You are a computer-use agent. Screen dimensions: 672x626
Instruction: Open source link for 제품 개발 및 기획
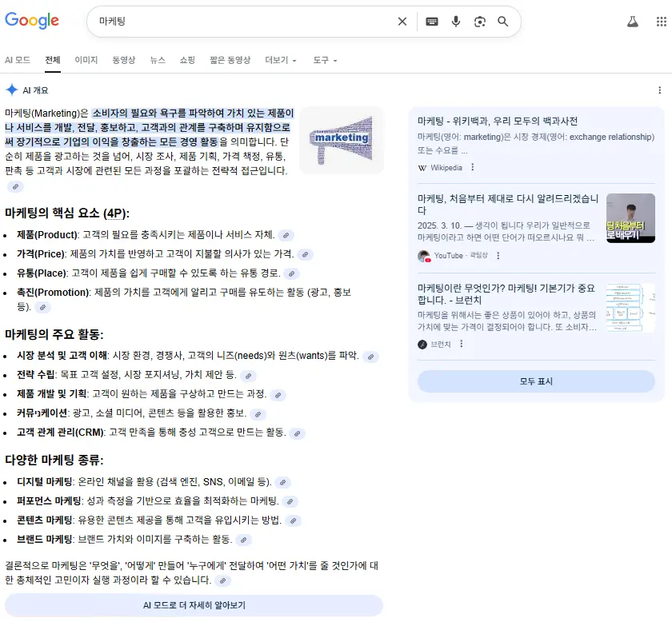click(278, 395)
